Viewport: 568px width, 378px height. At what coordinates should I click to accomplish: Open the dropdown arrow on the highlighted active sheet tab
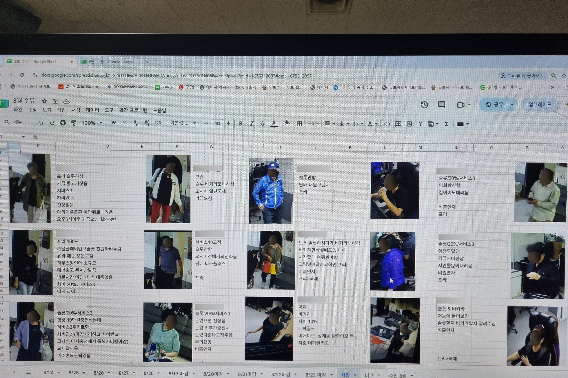coord(355,375)
